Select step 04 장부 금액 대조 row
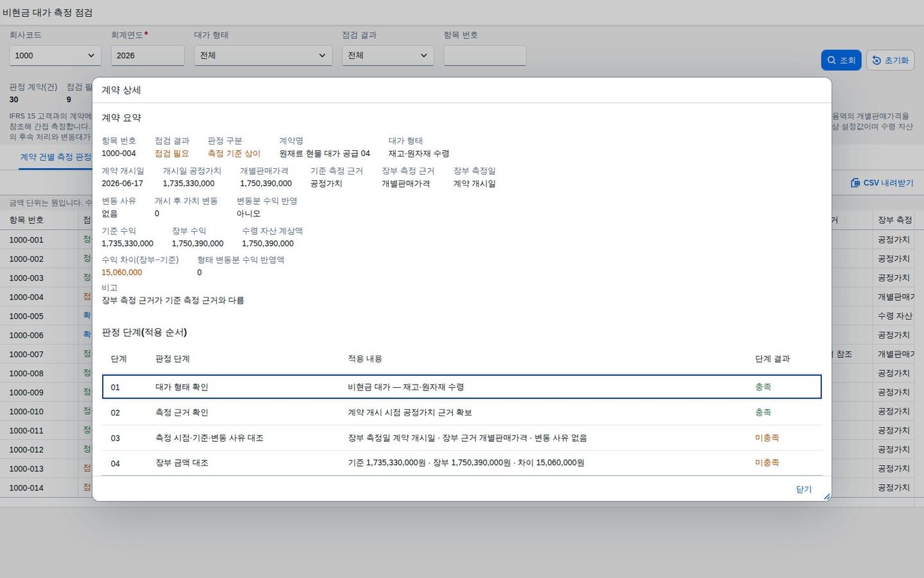Screen dimensions: 924x578 pos(462,463)
